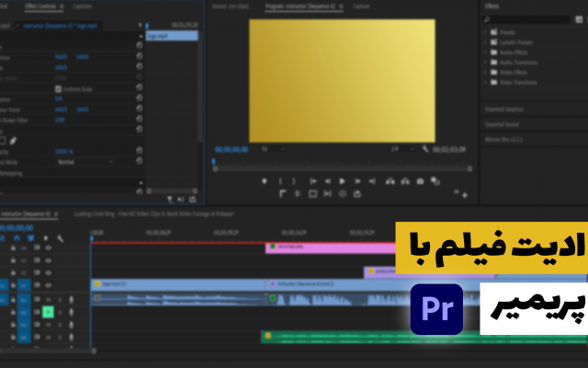Open timeline display settings wrench
Image resolution: width=588 pixels, height=368 pixels.
coord(60,238)
